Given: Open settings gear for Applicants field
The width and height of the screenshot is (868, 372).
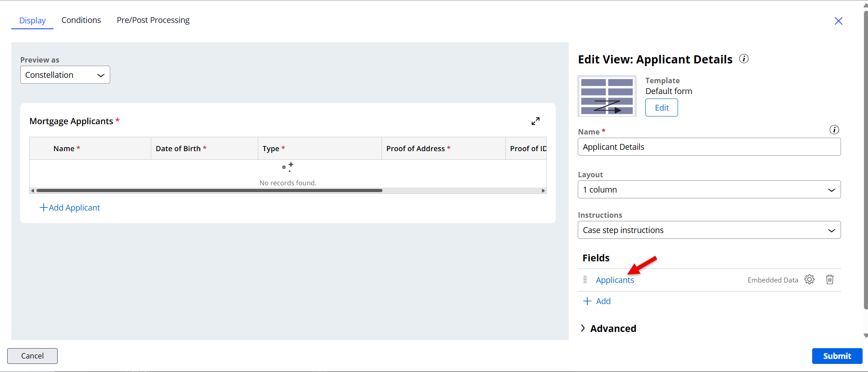Looking at the screenshot, I should 809,280.
